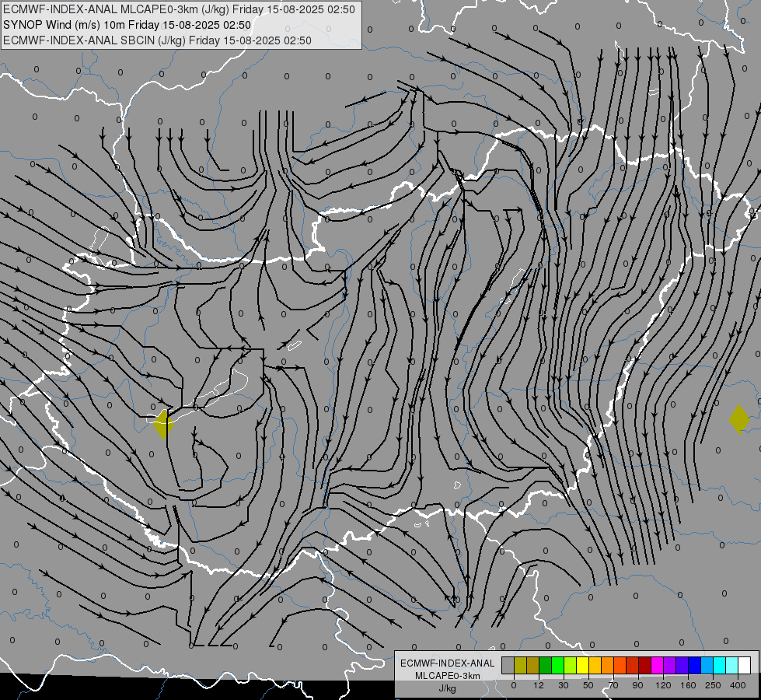The width and height of the screenshot is (761, 700).
Task: Click the legend tick value '250'
Action: pyautogui.click(x=713, y=685)
